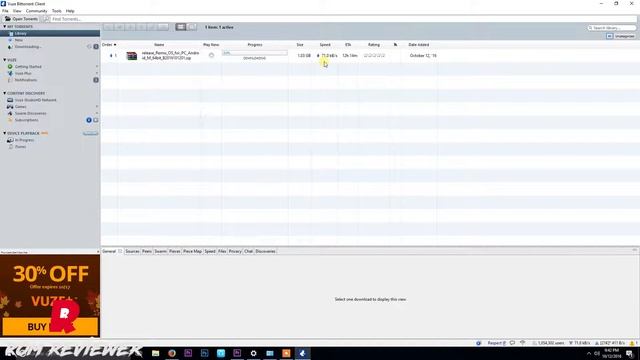
Task: Switch to the Files details tab
Action: [222, 251]
